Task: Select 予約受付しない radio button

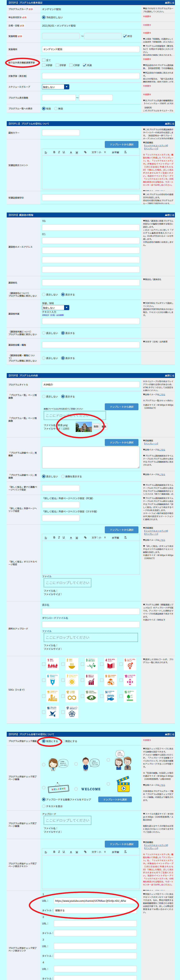Action: point(44,17)
